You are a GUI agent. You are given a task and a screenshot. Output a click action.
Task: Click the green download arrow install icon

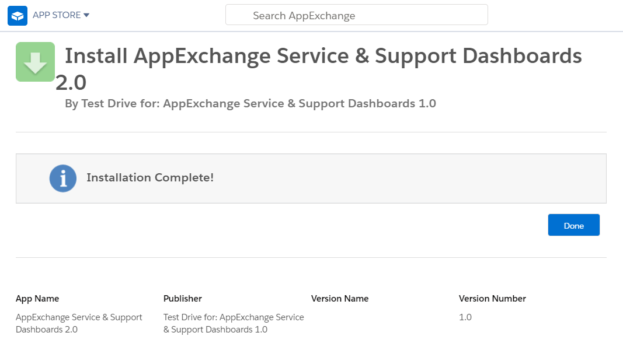click(x=36, y=62)
